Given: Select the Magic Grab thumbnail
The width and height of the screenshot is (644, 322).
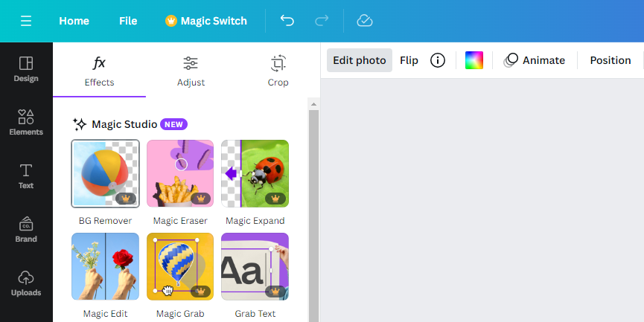Looking at the screenshot, I should pos(180,267).
